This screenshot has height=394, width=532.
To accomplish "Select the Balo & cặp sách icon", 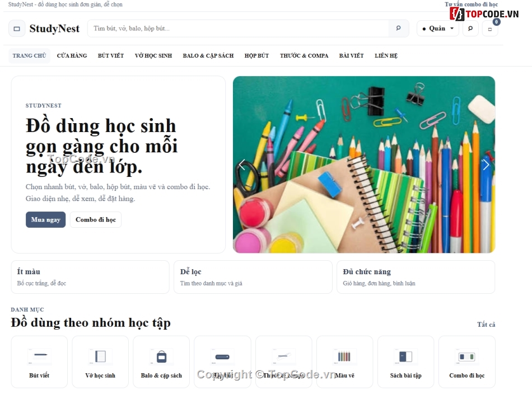I will 161,357.
